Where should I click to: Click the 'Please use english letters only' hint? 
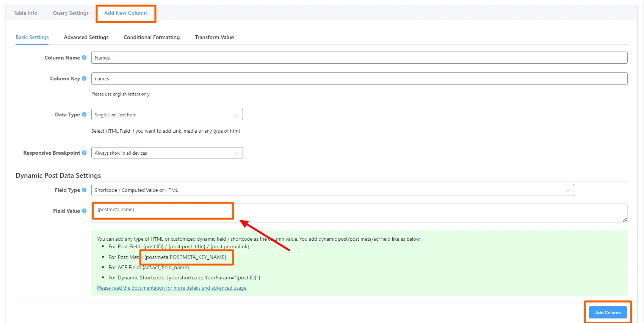coord(121,94)
